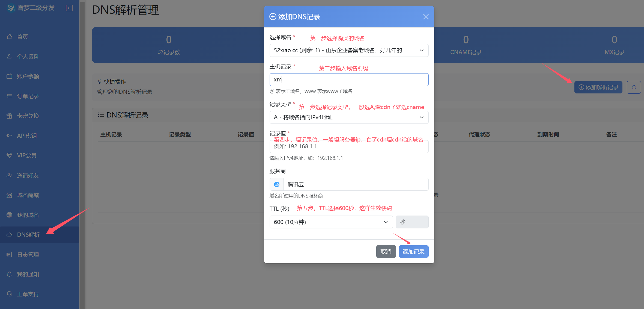644x309 pixels.
Task: Click the 添加记录 submit button
Action: click(x=413, y=251)
